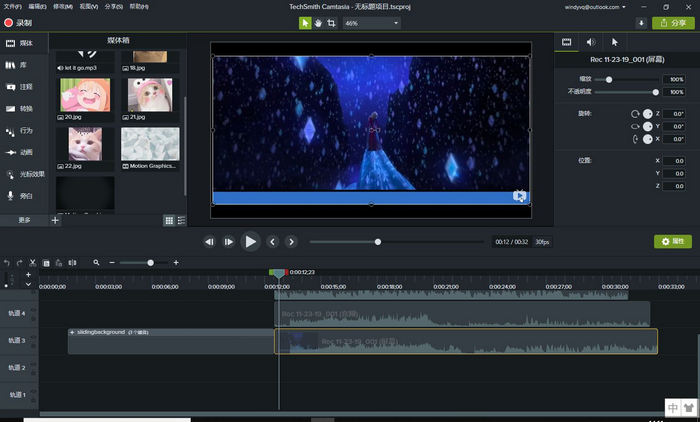Open the Audio properties tab

pos(591,42)
